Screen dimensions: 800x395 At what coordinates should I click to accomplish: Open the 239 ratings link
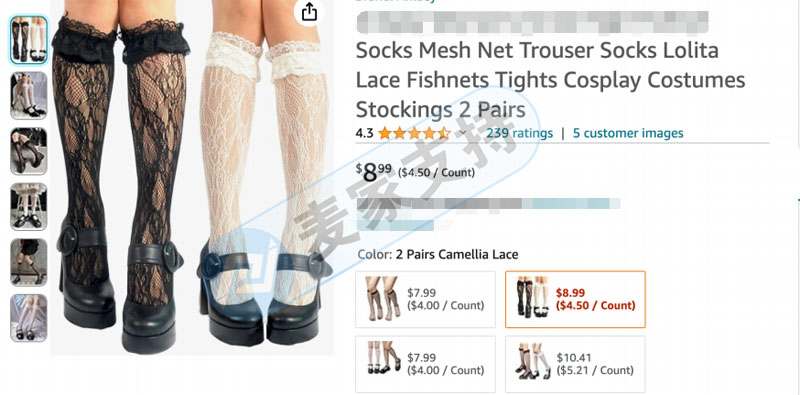[x=519, y=133]
